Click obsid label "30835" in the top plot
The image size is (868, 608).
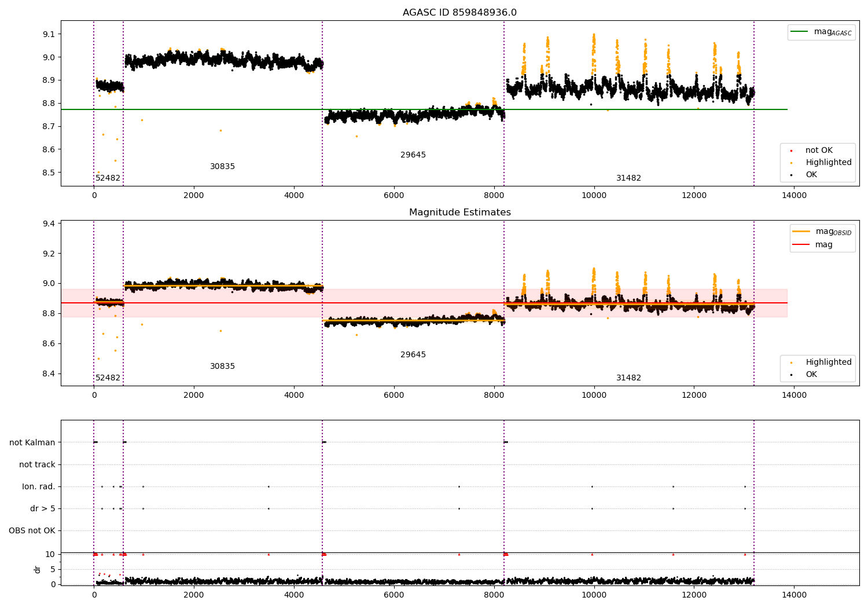[223, 166]
